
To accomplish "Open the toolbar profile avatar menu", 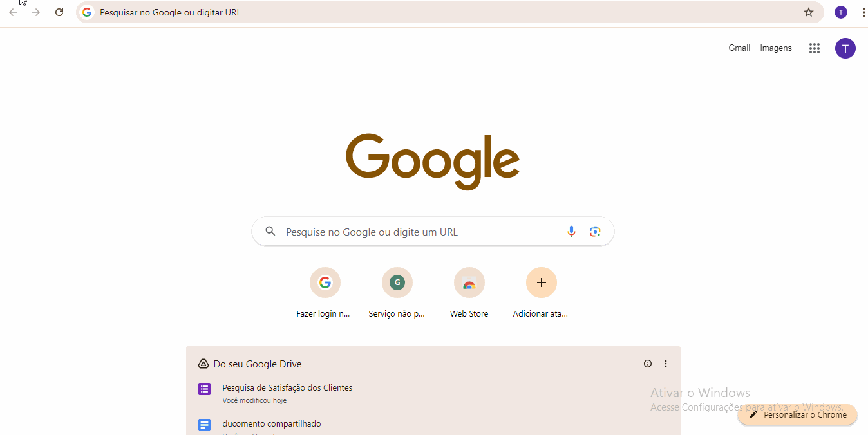I will click(841, 12).
